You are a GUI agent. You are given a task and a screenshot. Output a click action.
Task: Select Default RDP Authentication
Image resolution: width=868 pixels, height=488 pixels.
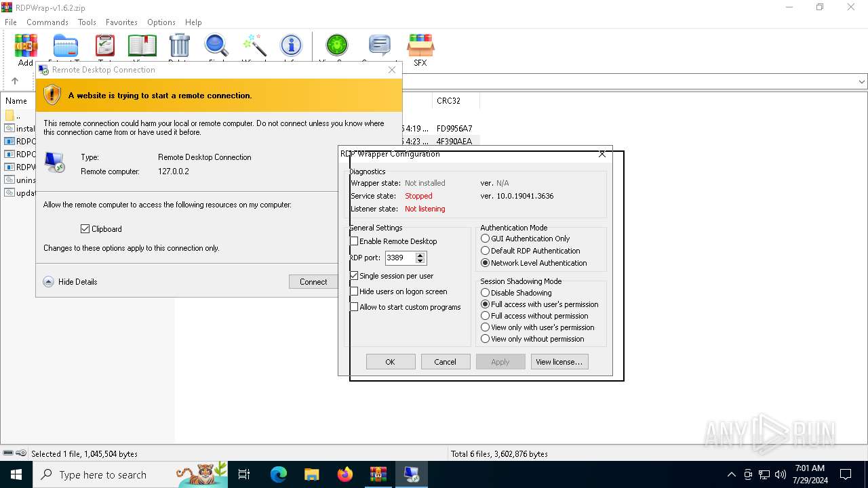[x=485, y=251]
